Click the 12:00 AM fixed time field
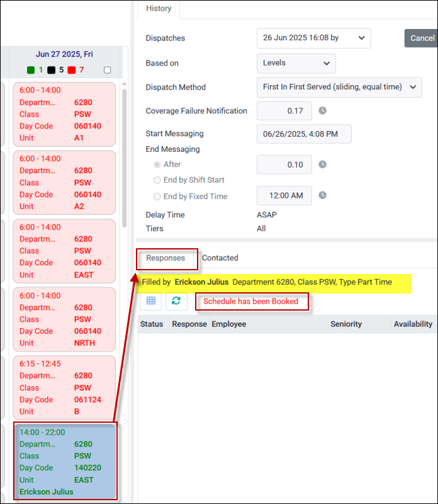 tap(284, 195)
